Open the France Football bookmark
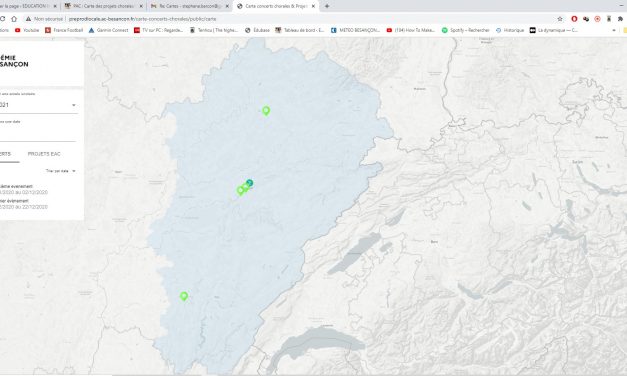Screen dimensions: 627x376 (64, 30)
